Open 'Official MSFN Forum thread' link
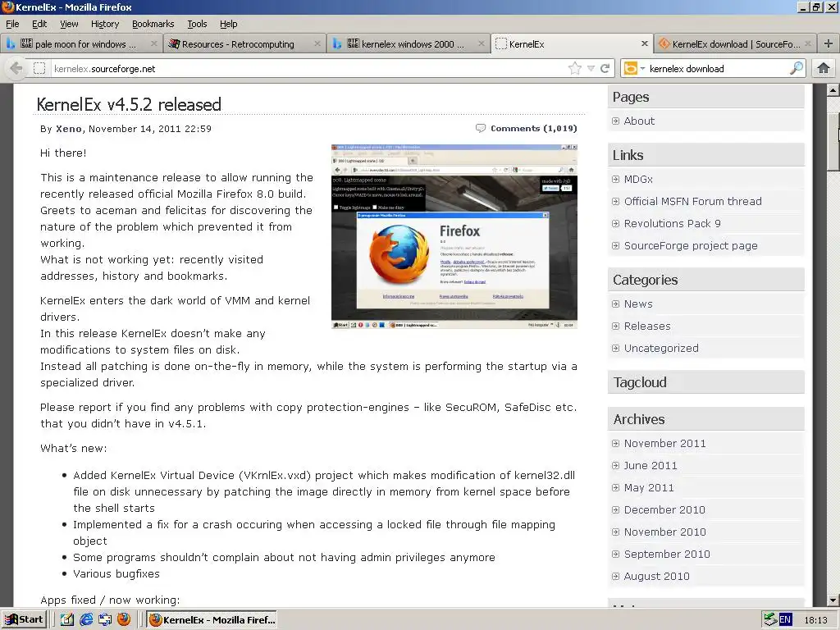Viewport: 840px width, 630px height. pyautogui.click(x=692, y=202)
